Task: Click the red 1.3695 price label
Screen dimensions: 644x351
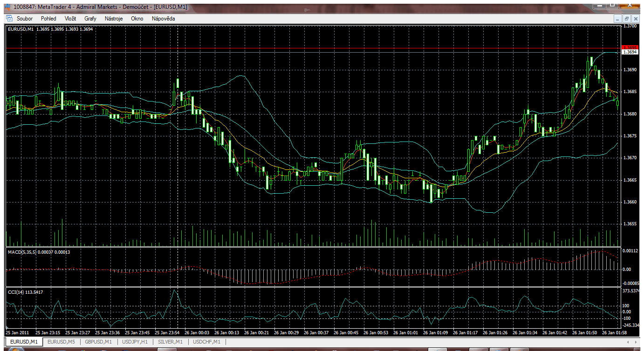Action: point(631,47)
